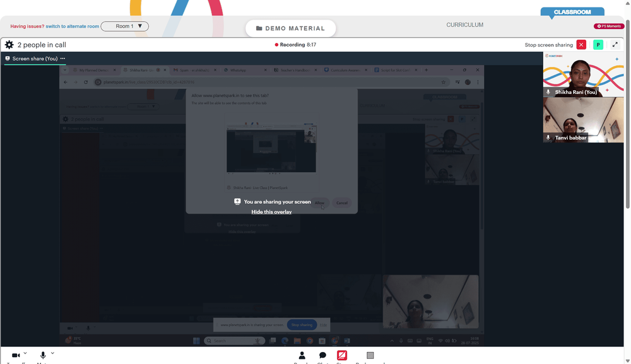Open call settings gear icon
Screen dimensions: 631x364
(9, 45)
